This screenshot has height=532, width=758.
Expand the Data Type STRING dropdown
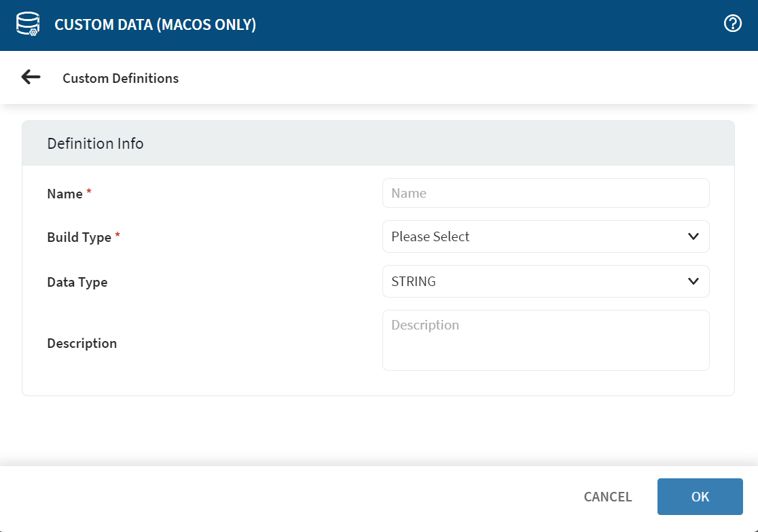tap(537, 281)
